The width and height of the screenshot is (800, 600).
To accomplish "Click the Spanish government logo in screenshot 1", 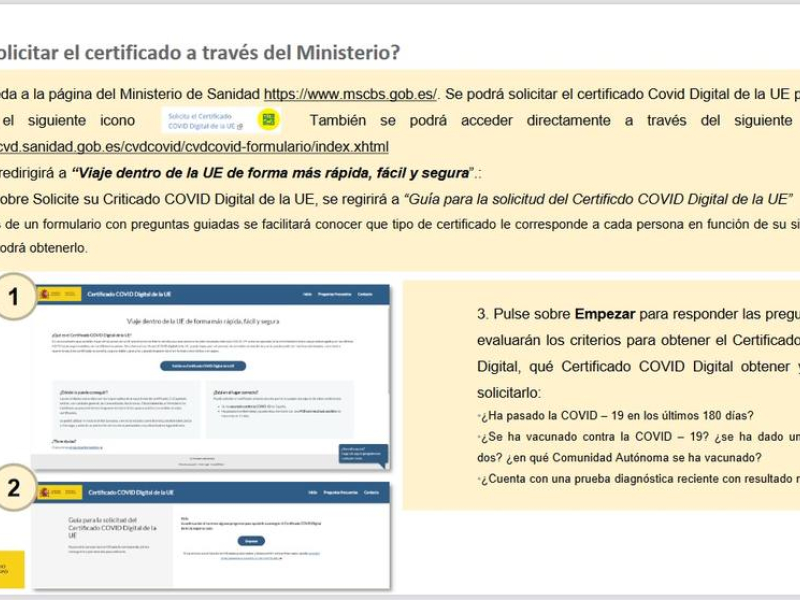I will pos(58,294).
